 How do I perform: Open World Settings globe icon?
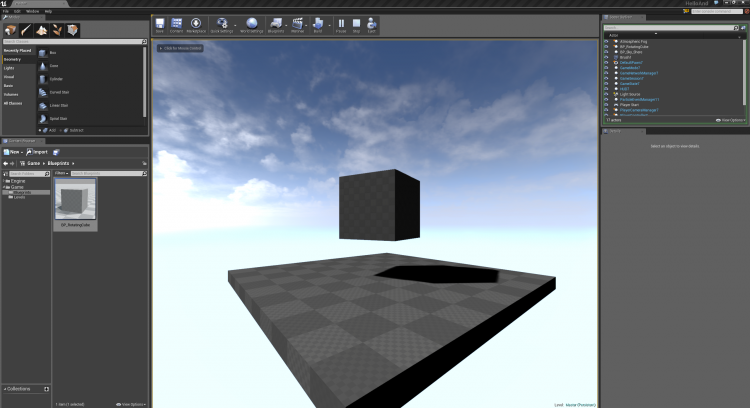click(252, 25)
